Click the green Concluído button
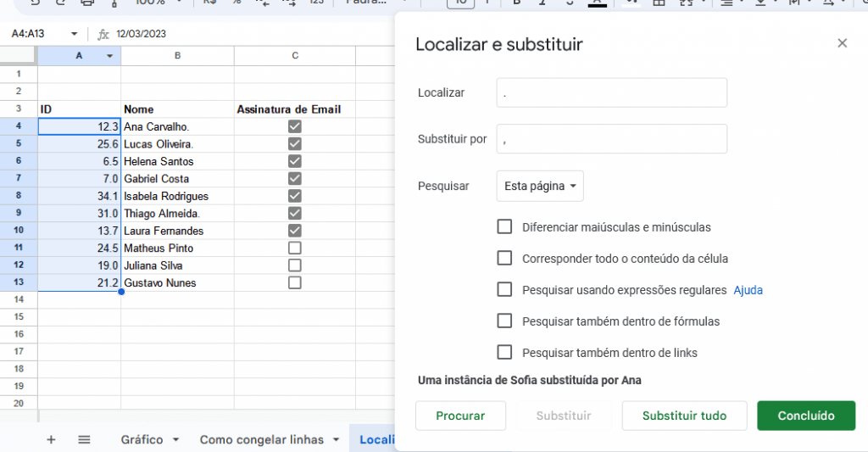The width and height of the screenshot is (868, 452). click(x=805, y=416)
